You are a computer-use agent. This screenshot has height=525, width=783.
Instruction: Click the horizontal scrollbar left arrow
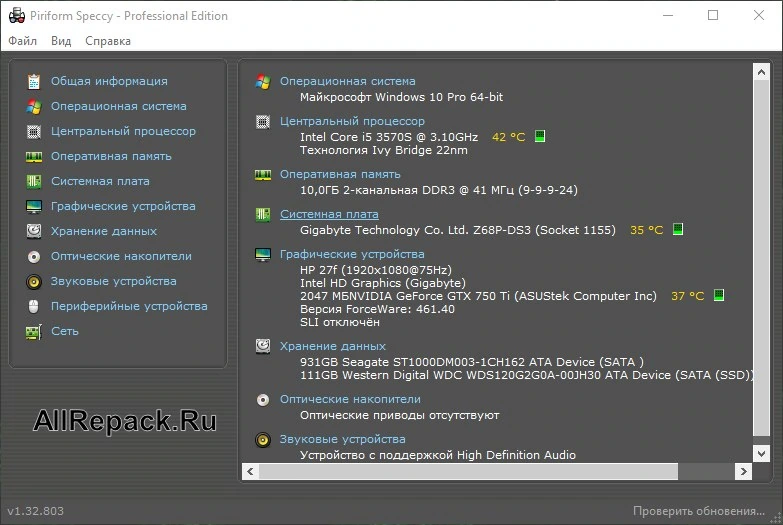click(x=250, y=472)
